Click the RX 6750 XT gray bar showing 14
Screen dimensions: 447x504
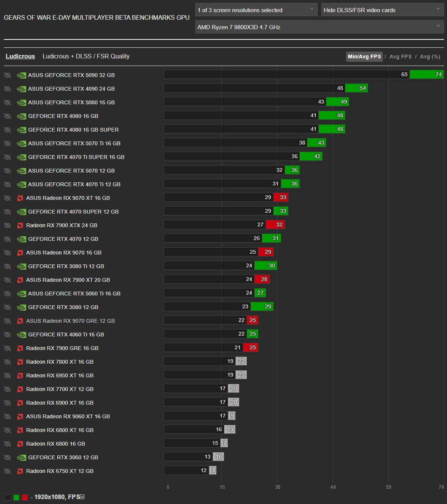(212, 470)
